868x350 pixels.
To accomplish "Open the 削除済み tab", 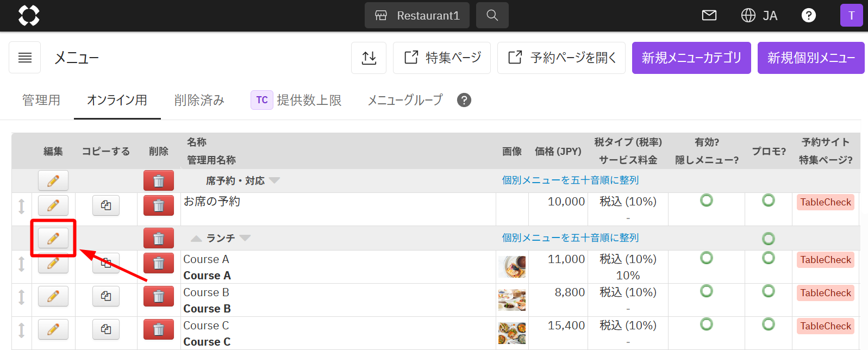I will point(199,100).
